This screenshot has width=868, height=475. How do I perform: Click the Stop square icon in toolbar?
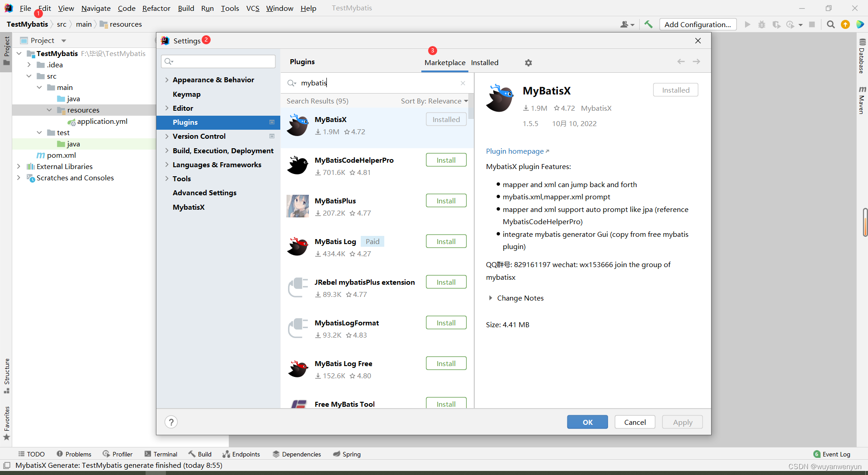pyautogui.click(x=812, y=24)
